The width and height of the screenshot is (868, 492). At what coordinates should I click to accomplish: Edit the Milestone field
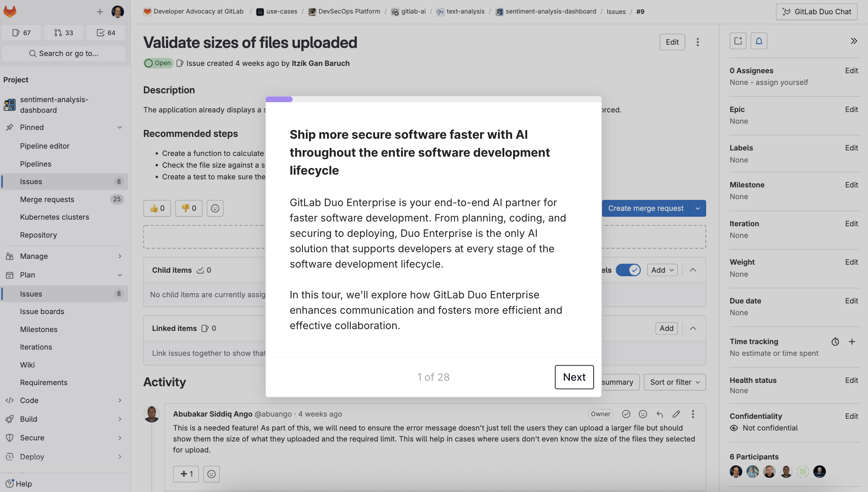click(852, 185)
